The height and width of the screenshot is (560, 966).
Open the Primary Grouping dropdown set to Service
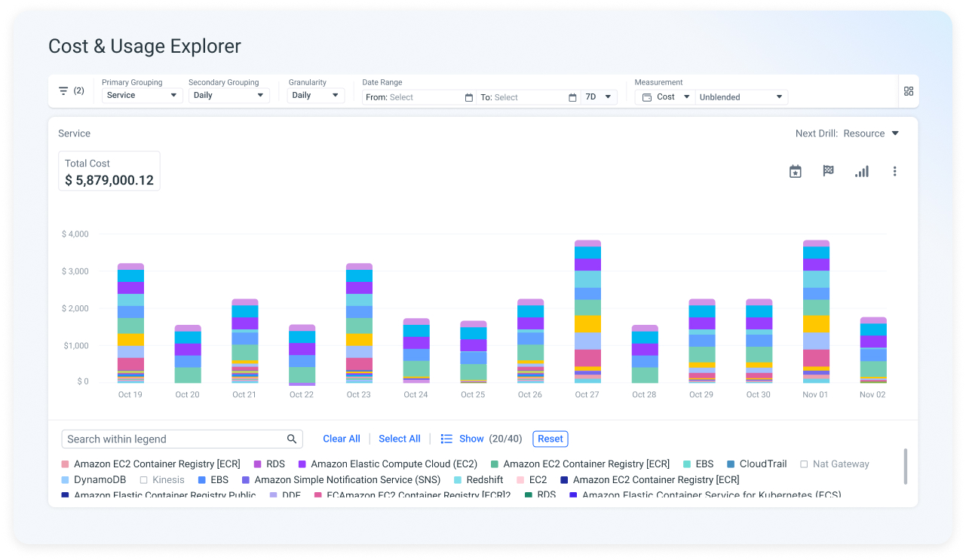click(x=142, y=96)
